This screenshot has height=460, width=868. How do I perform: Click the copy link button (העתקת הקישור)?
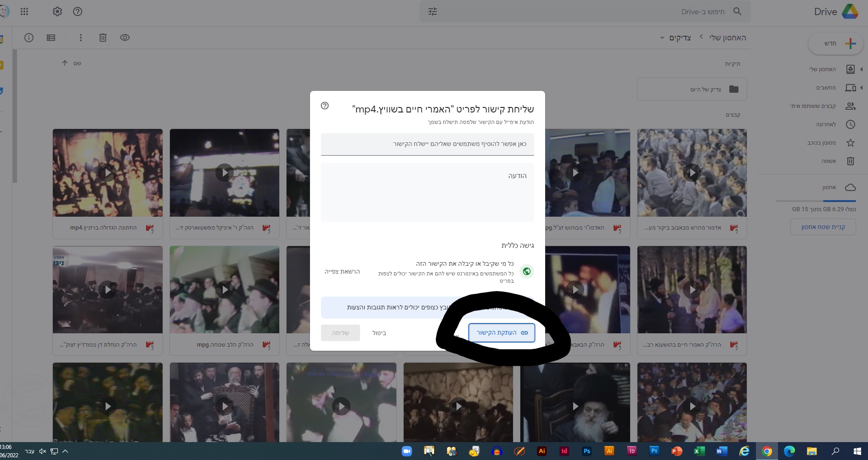[502, 333]
